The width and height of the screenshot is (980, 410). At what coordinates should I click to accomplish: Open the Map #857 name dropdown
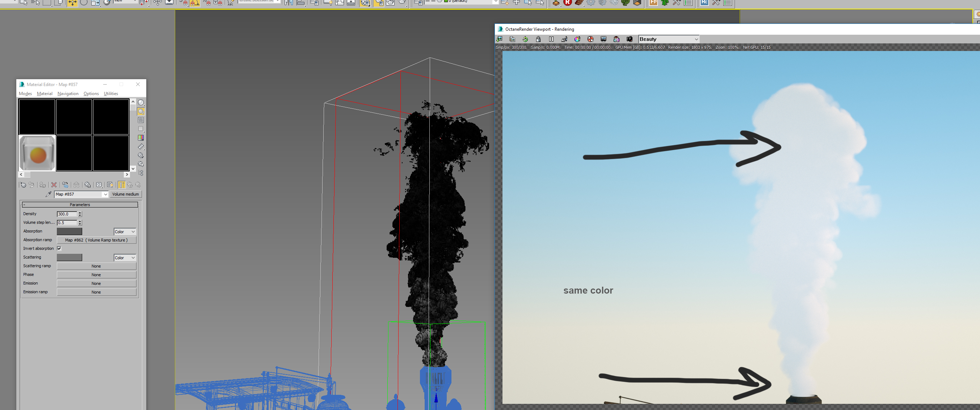(x=105, y=194)
